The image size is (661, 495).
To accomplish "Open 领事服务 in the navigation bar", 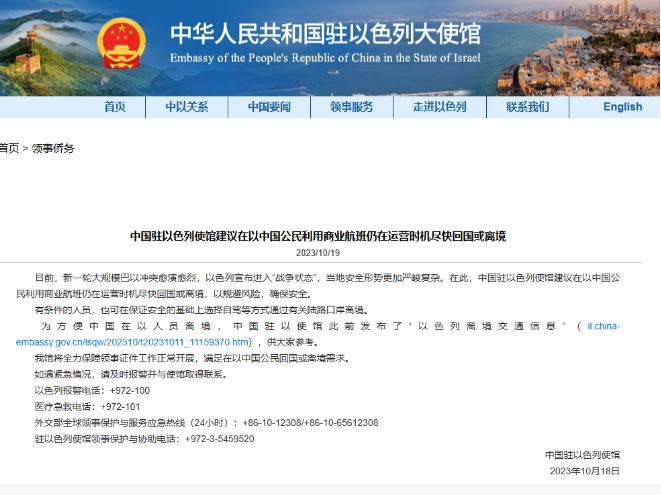I will pyautogui.click(x=352, y=107).
